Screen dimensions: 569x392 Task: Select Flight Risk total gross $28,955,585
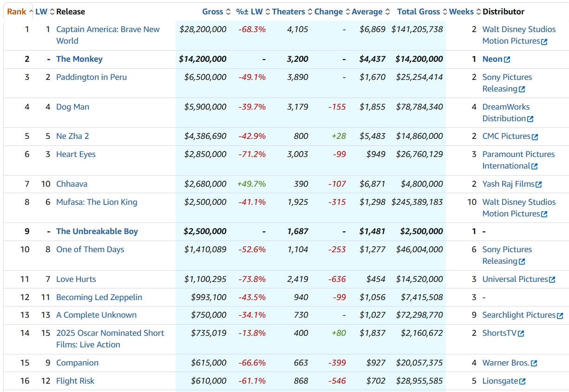point(419,381)
